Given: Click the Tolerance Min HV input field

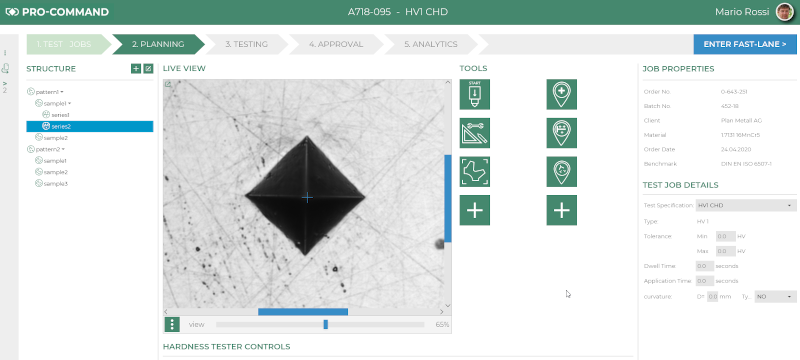Looking at the screenshot, I should (726, 237).
